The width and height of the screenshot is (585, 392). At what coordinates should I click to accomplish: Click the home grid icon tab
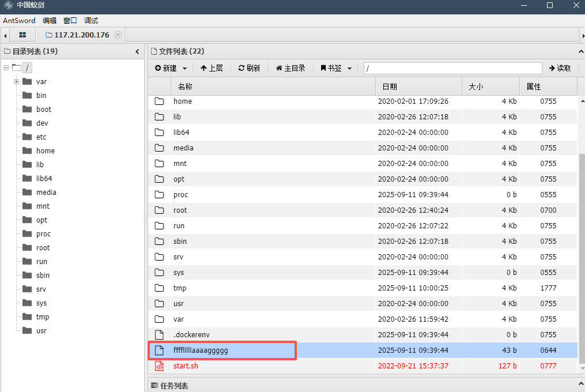point(22,35)
